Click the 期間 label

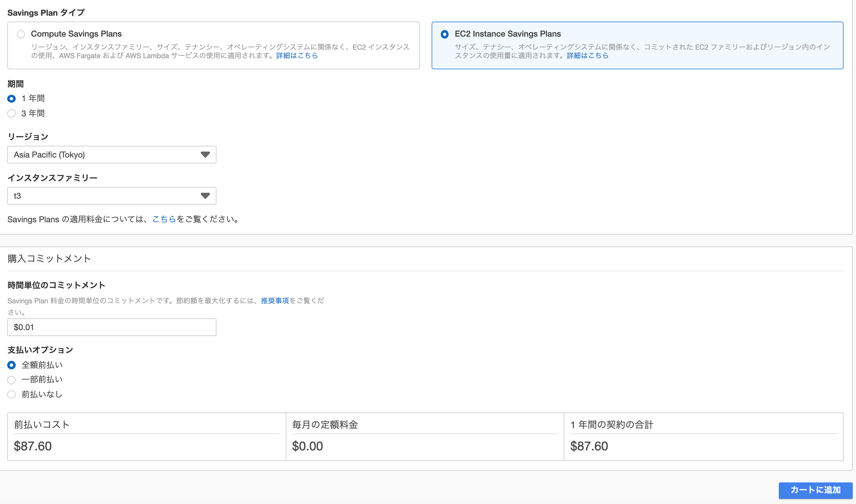16,84
